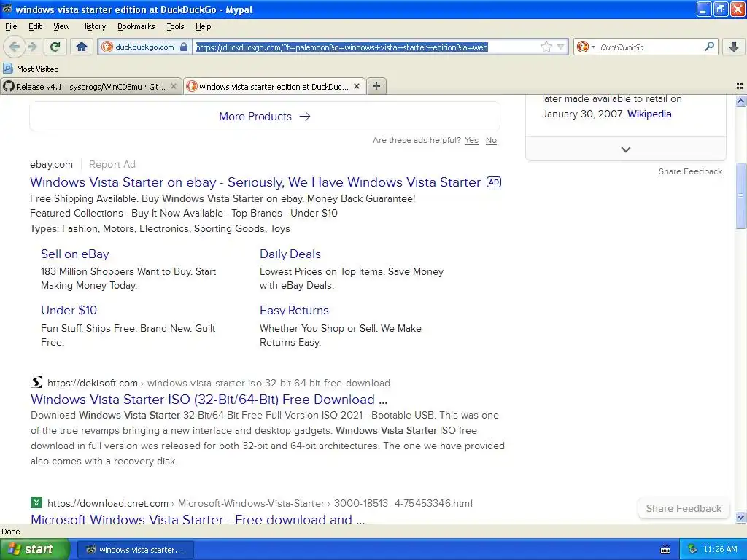Click the dekisoft.com favicon
The width and height of the screenshot is (747, 560).
pyautogui.click(x=36, y=382)
